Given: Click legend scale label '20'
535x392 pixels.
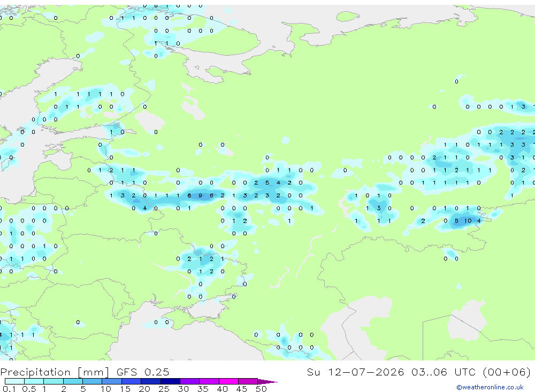Looking at the screenshot, I should point(144,389).
